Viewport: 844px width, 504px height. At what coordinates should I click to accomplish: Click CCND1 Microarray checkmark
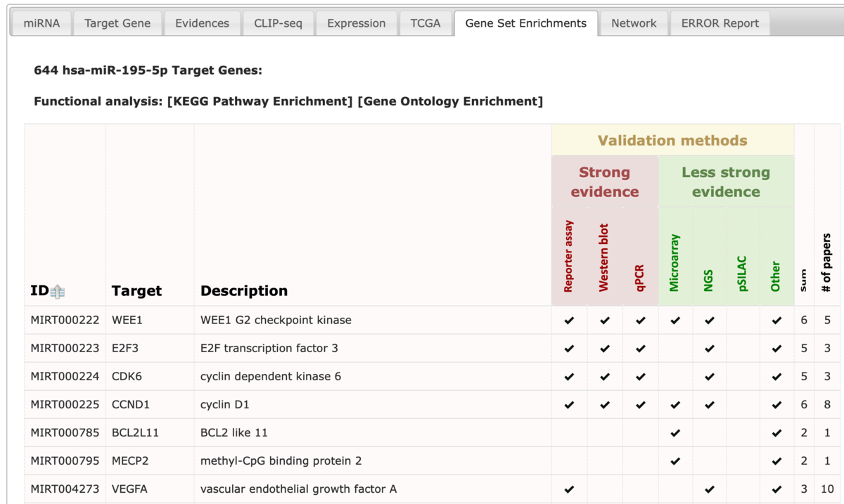coord(675,405)
